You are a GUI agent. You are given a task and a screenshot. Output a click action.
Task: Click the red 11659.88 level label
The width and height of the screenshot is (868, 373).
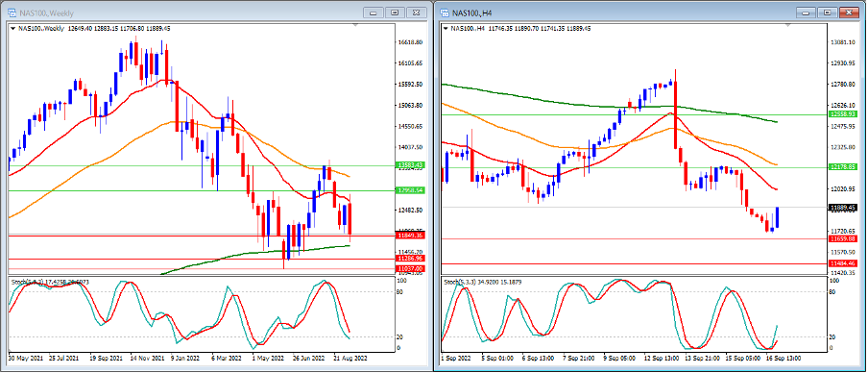[x=843, y=238]
